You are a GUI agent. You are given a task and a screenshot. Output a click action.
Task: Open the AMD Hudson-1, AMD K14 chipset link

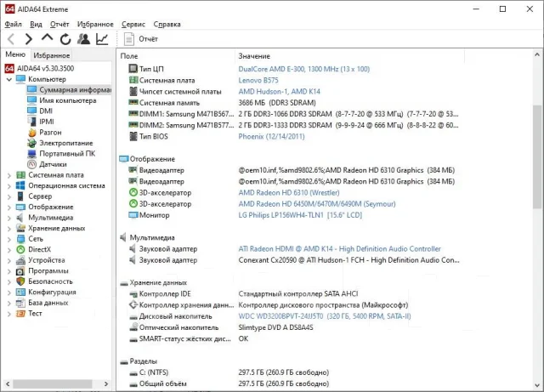pyautogui.click(x=279, y=91)
